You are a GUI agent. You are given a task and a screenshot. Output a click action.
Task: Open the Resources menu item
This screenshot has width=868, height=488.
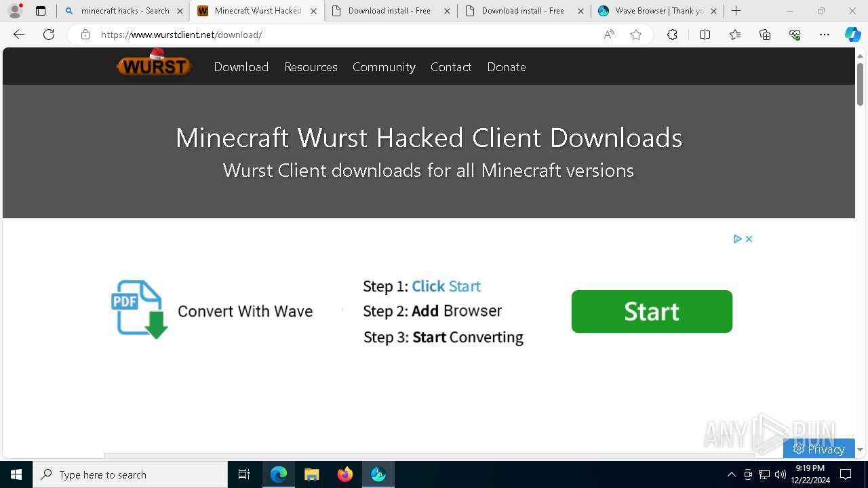pos(311,67)
